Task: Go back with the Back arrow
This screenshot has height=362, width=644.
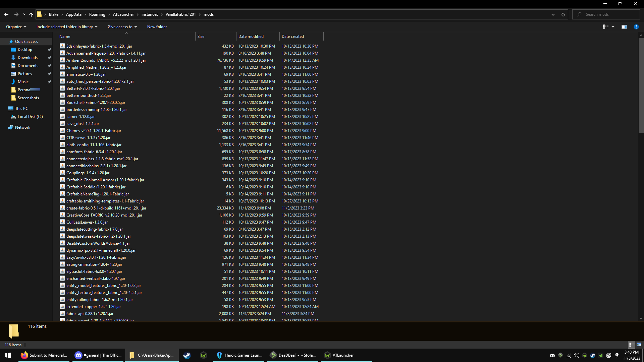Action: pos(6,14)
